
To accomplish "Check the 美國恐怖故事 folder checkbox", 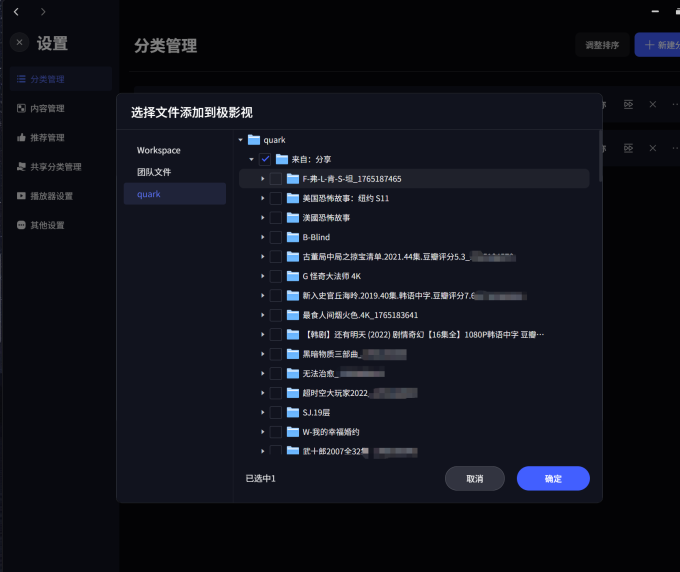I will (276, 218).
